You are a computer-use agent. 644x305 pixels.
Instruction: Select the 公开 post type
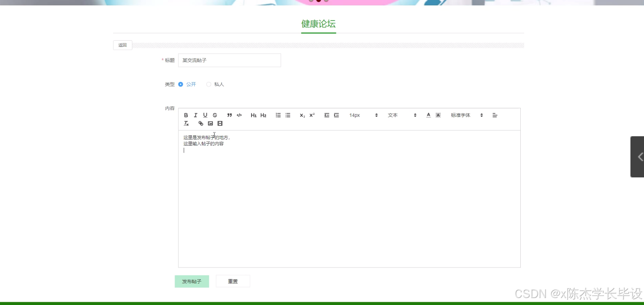[x=181, y=84]
